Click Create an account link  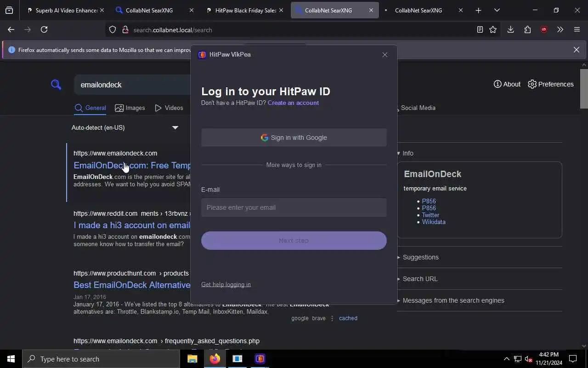point(293,103)
